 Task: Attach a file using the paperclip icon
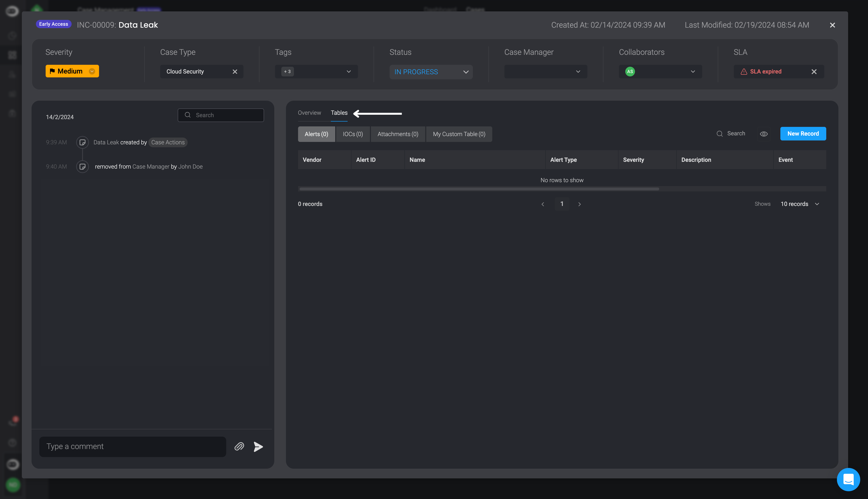coord(239,447)
